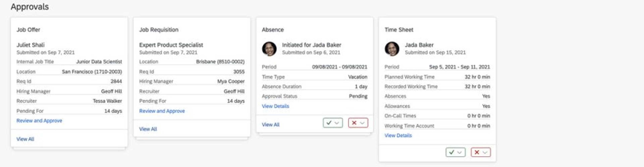Reject Absence request with red X

point(354,123)
